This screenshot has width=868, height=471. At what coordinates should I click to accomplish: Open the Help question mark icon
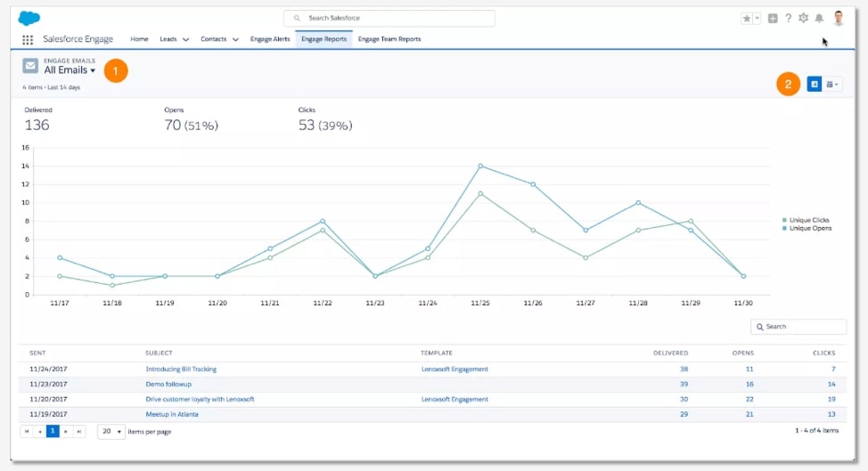tap(789, 18)
